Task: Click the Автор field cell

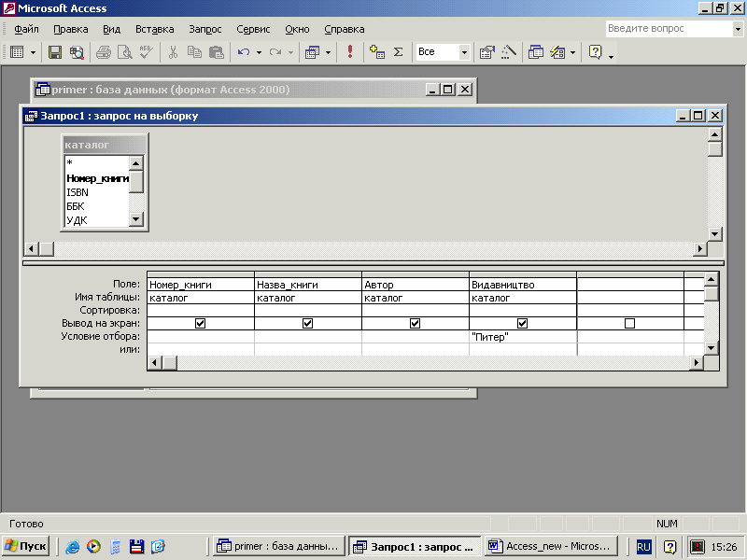Action: coord(416,285)
